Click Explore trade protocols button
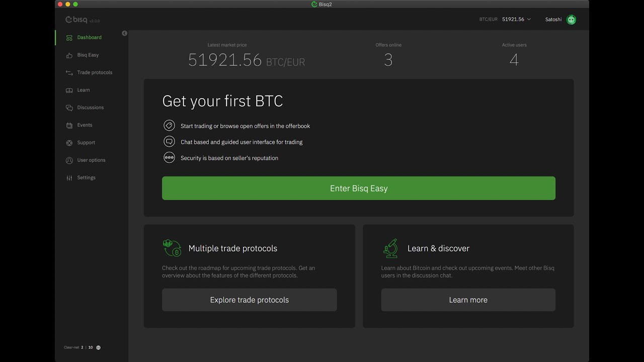The width and height of the screenshot is (644, 362). click(x=250, y=300)
